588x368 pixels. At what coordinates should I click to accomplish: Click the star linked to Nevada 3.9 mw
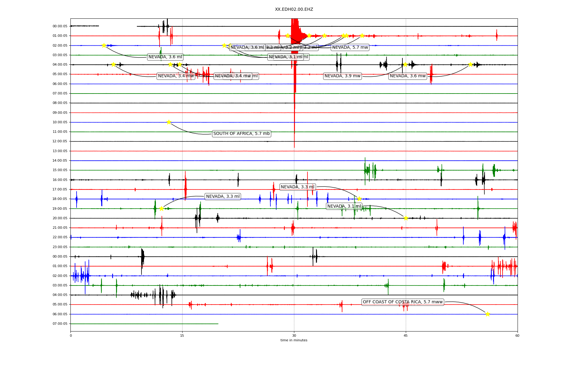tap(405, 64)
